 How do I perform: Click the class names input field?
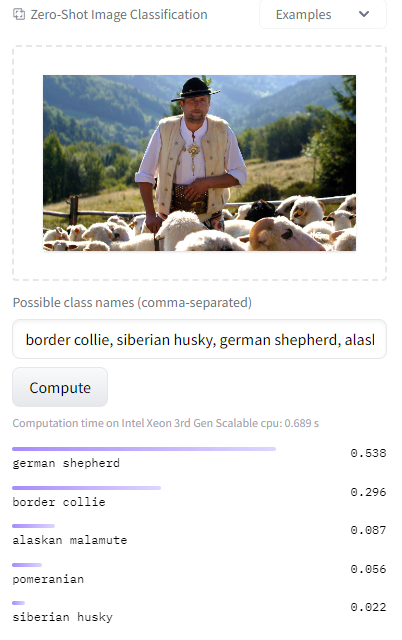pyautogui.click(x=200, y=339)
